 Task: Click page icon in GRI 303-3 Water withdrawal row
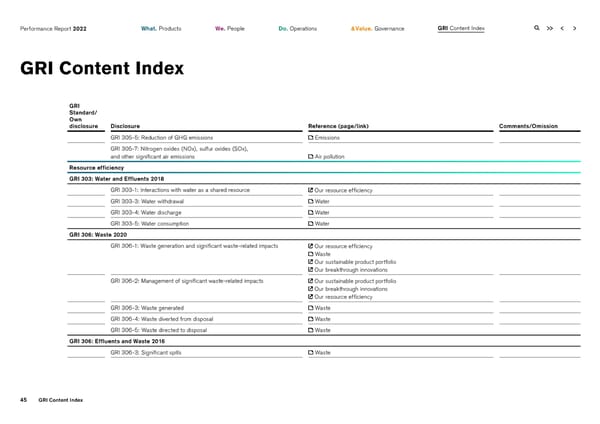click(x=311, y=201)
